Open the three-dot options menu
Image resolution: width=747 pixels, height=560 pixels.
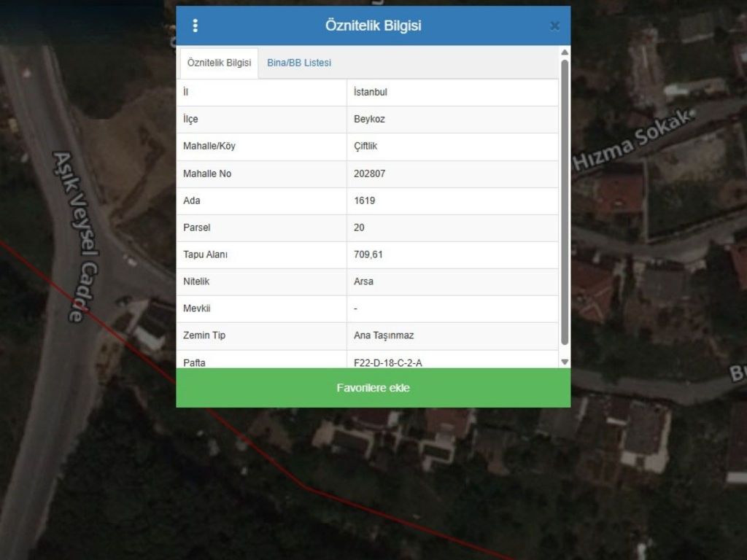[x=195, y=26]
